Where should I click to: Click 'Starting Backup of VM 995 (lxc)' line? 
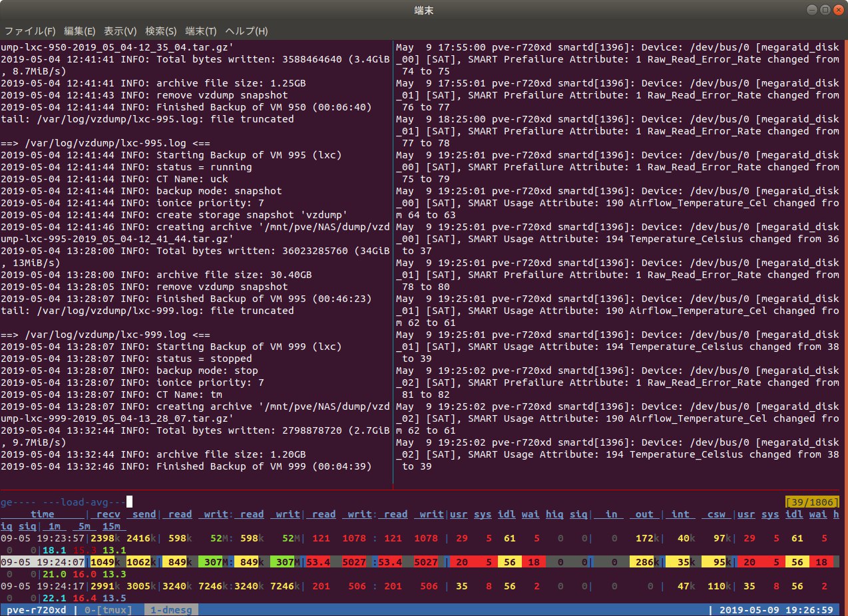171,155
